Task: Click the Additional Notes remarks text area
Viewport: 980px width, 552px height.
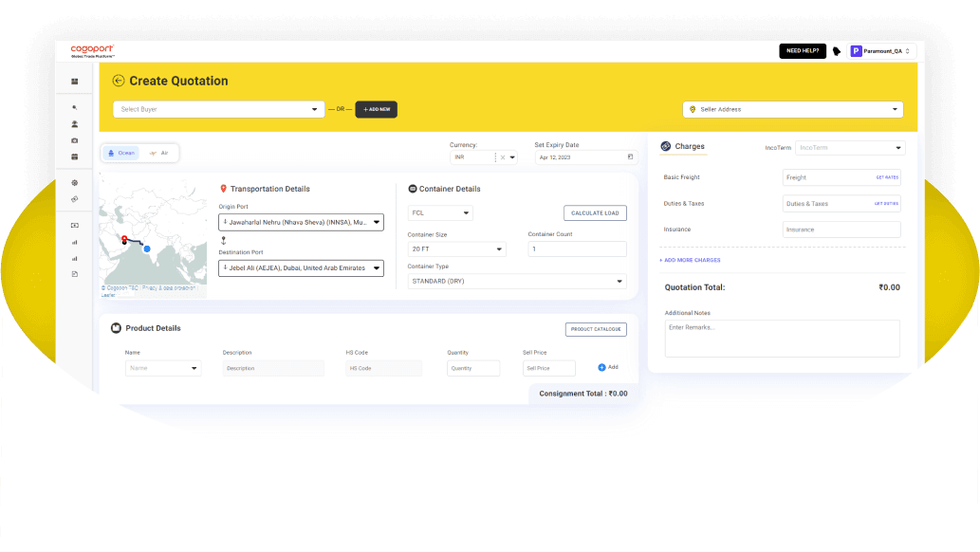Action: 782,339
